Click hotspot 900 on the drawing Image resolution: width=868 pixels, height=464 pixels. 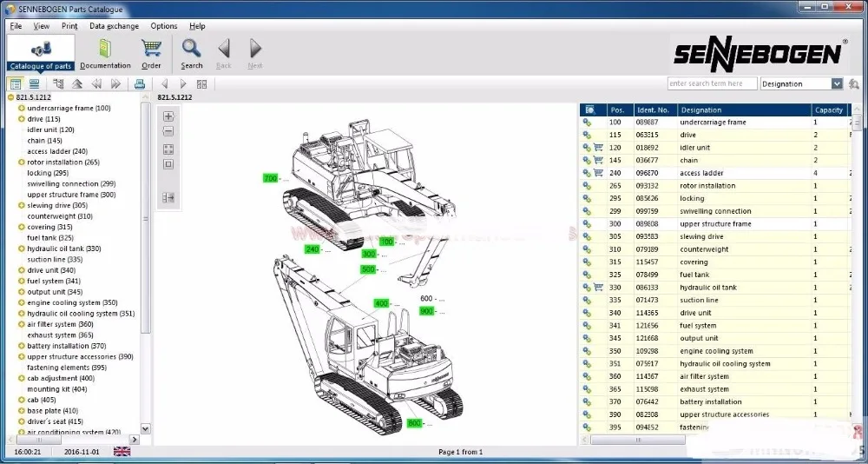click(x=426, y=312)
